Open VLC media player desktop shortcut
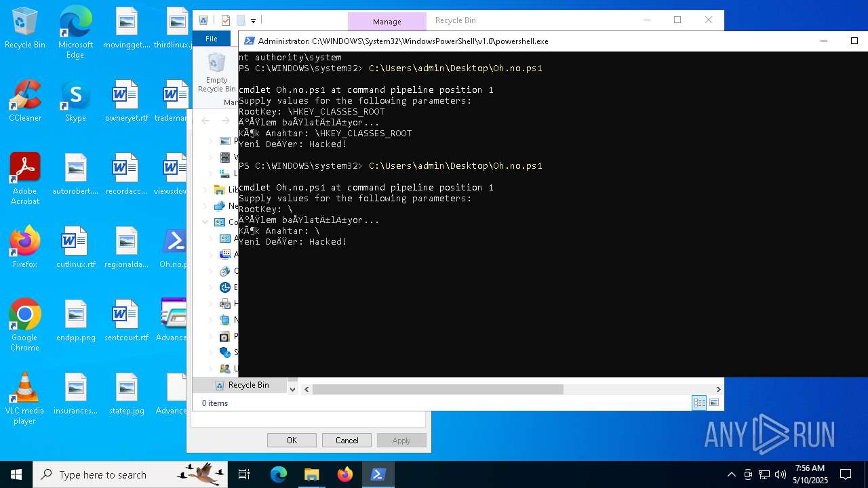Image resolution: width=868 pixels, height=488 pixels. pyautogui.click(x=25, y=399)
